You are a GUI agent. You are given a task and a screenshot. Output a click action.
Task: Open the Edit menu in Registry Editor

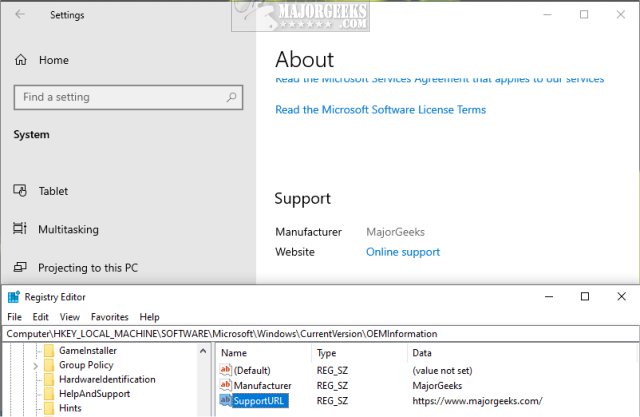40,317
